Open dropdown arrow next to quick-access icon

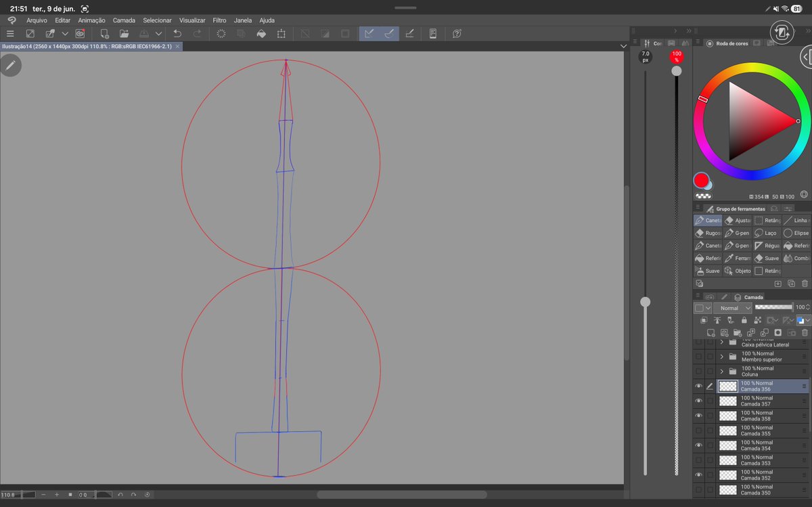pos(65,33)
